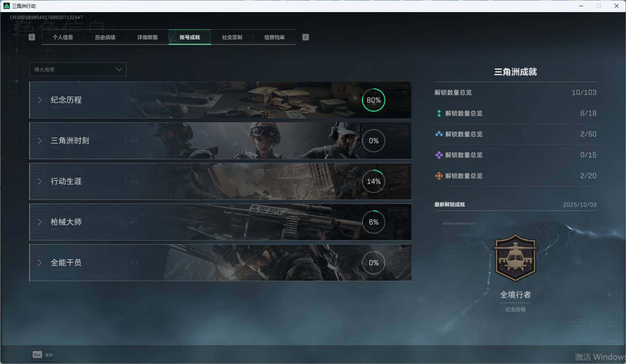This screenshot has width=626, height=364.
Task: Open the 社交定制 tab
Action: click(232, 37)
